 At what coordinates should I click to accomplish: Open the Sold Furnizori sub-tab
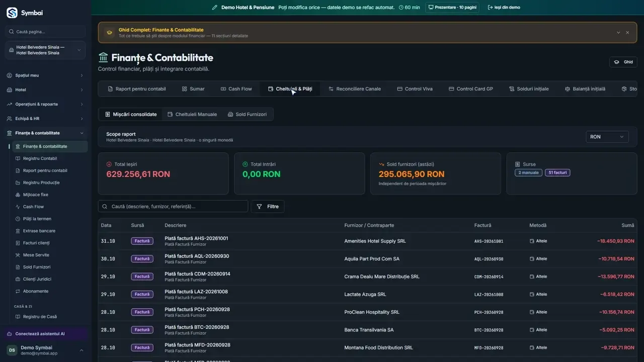click(x=247, y=115)
